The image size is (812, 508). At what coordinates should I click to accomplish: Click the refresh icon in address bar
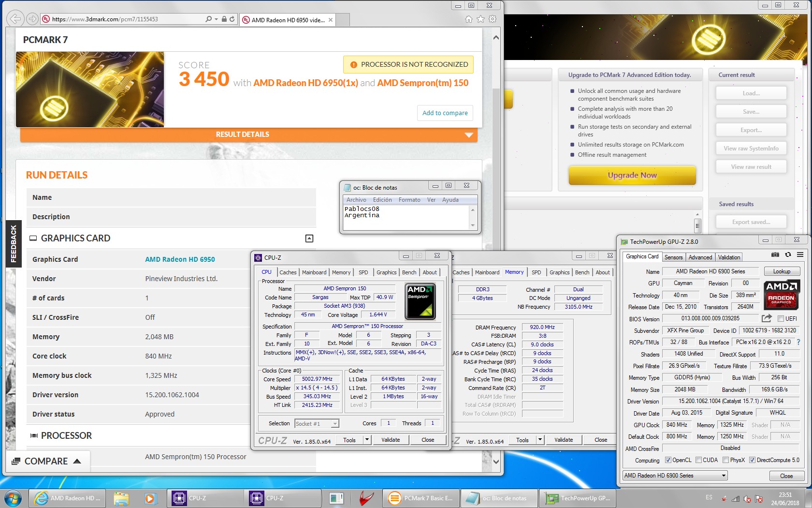click(x=232, y=19)
